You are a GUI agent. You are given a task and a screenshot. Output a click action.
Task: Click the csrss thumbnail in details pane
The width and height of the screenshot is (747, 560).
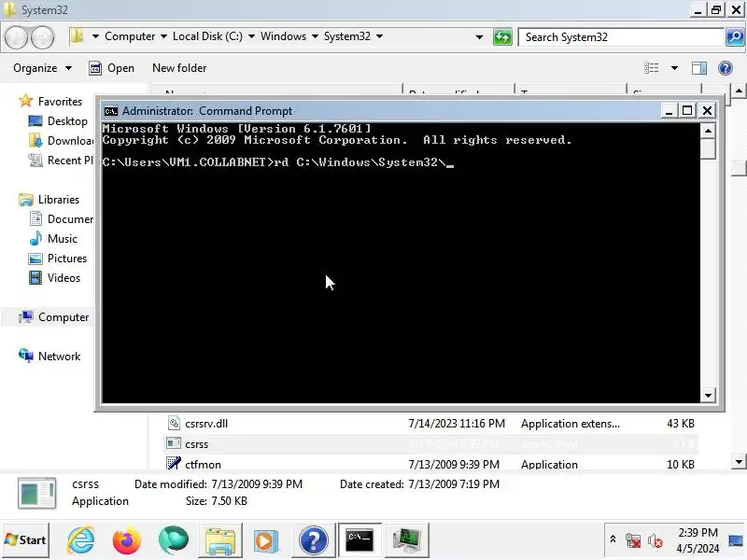click(x=36, y=493)
